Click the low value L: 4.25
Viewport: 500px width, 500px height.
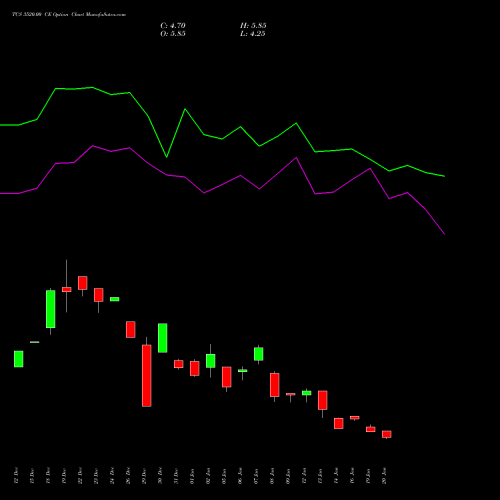[x=253, y=34]
